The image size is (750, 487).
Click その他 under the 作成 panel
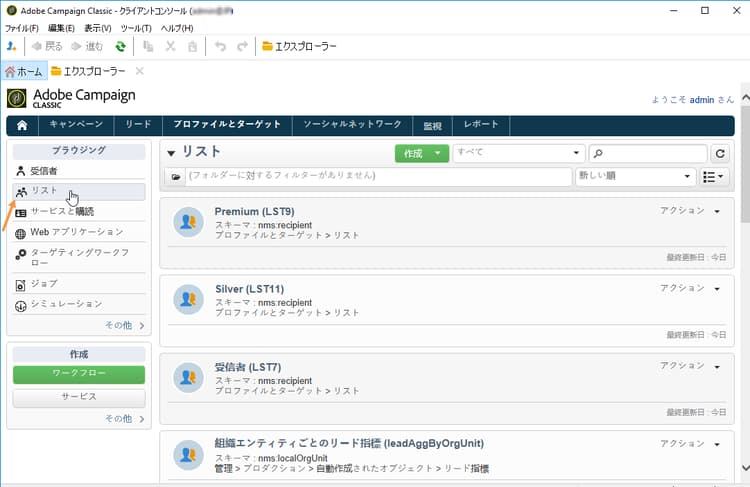(124, 419)
